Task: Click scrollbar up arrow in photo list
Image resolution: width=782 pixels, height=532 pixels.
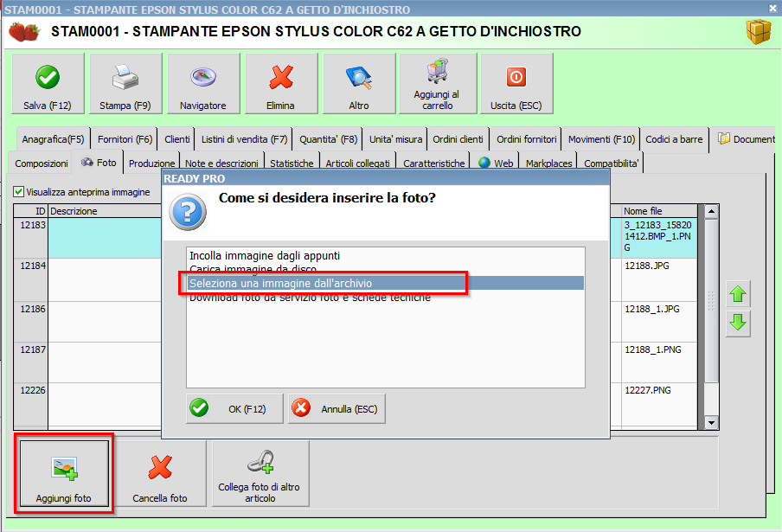Action: click(712, 211)
